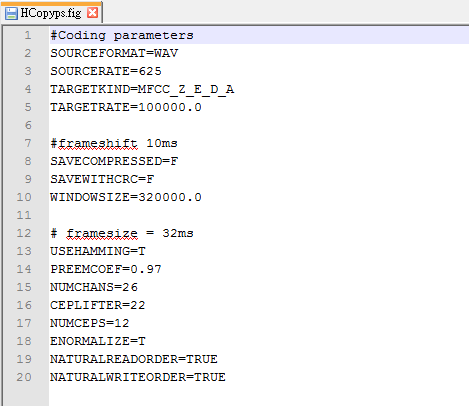Click text 'CEPLIFTER=22'
469x406 pixels.
(98, 305)
